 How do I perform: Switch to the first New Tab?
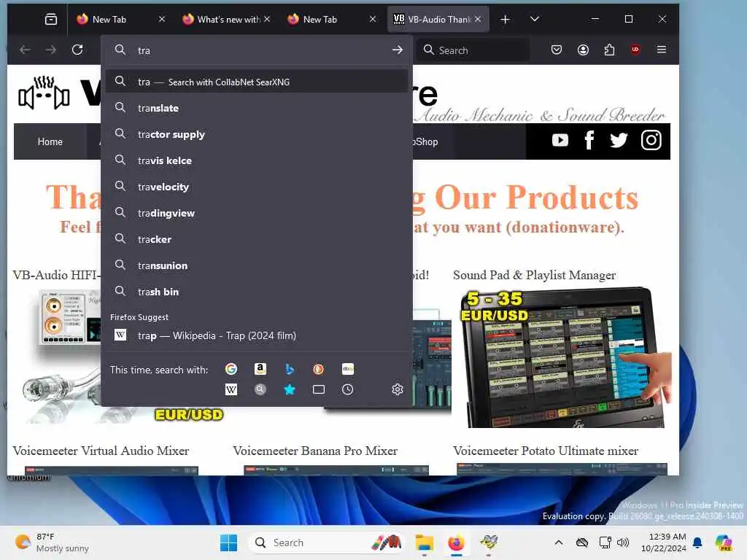(121, 19)
